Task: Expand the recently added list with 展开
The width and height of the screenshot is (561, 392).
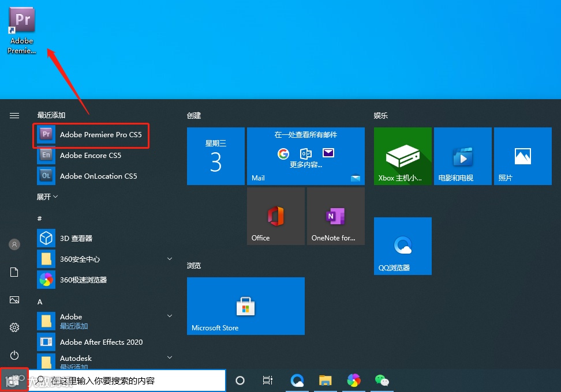Action: pos(47,197)
